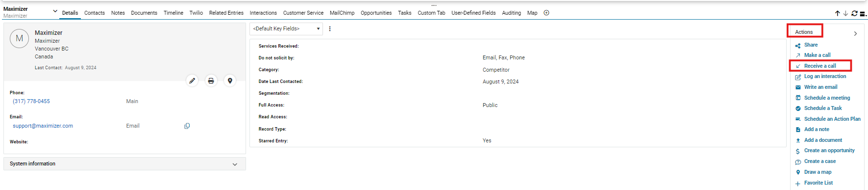The image size is (868, 190).
Task: Open the Maximizer entry name dropdown arrow
Action: (x=55, y=11)
